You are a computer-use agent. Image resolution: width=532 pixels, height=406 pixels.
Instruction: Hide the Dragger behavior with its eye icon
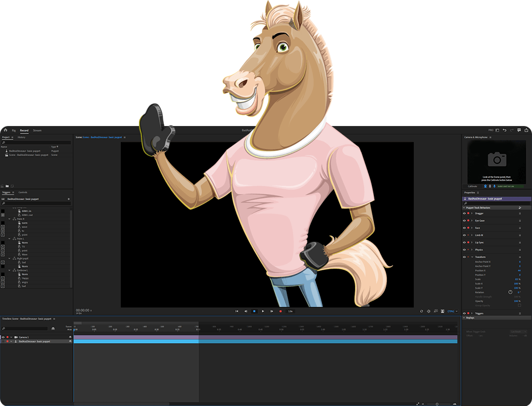point(464,213)
